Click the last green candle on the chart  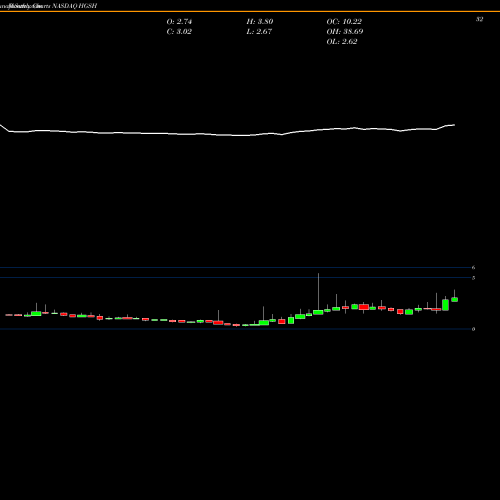[x=454, y=299]
